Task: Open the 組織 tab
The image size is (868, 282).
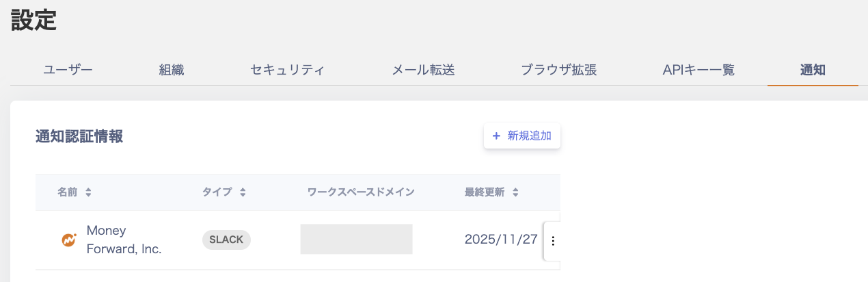Action: click(172, 70)
